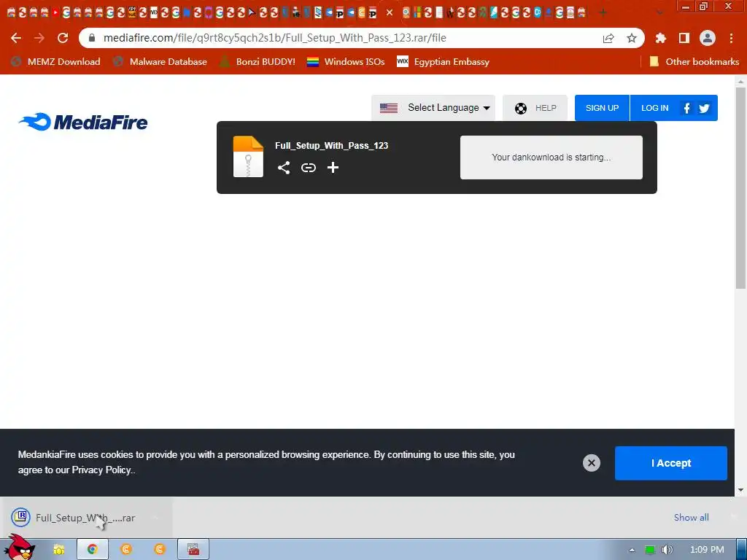Dismiss the cookie banner with X
747x560 pixels.
point(592,463)
